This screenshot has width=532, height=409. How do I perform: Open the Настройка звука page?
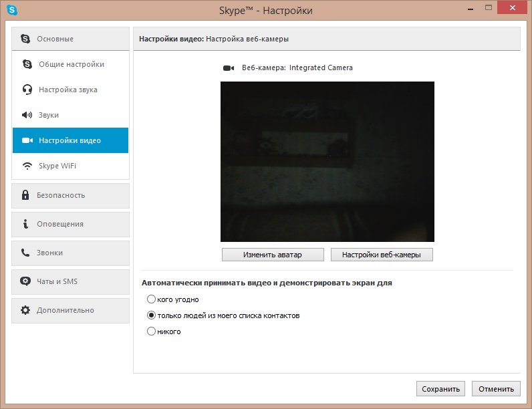point(71,90)
